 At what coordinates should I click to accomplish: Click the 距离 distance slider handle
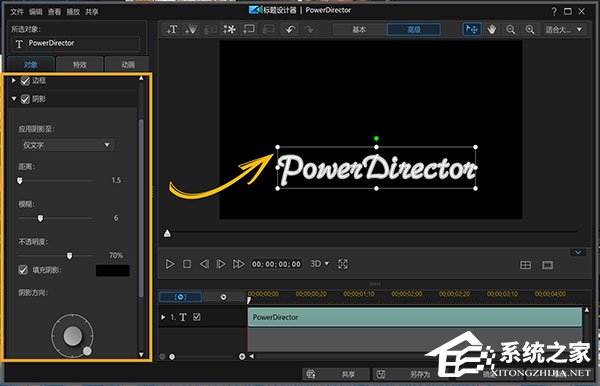pos(20,181)
